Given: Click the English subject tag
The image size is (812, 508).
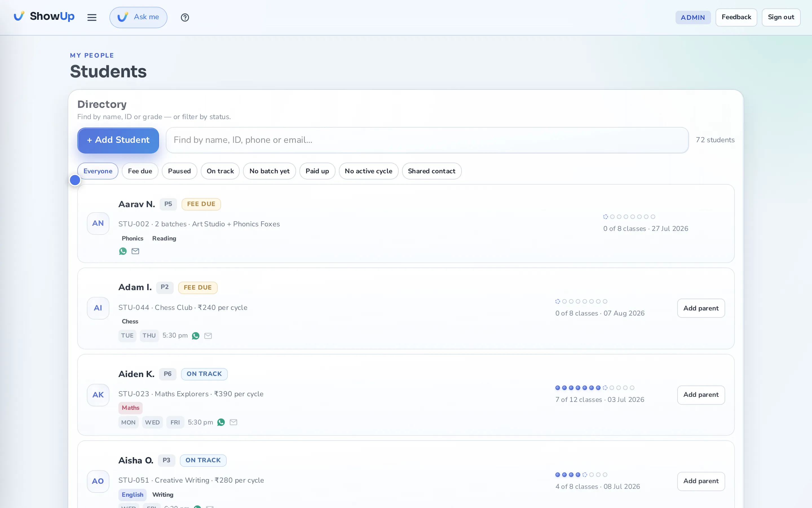Looking at the screenshot, I should (x=132, y=495).
